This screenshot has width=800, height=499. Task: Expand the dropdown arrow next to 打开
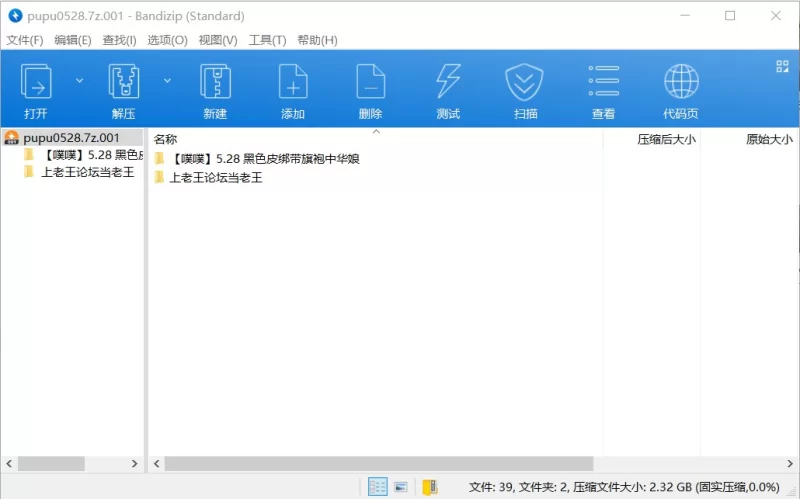pos(79,81)
